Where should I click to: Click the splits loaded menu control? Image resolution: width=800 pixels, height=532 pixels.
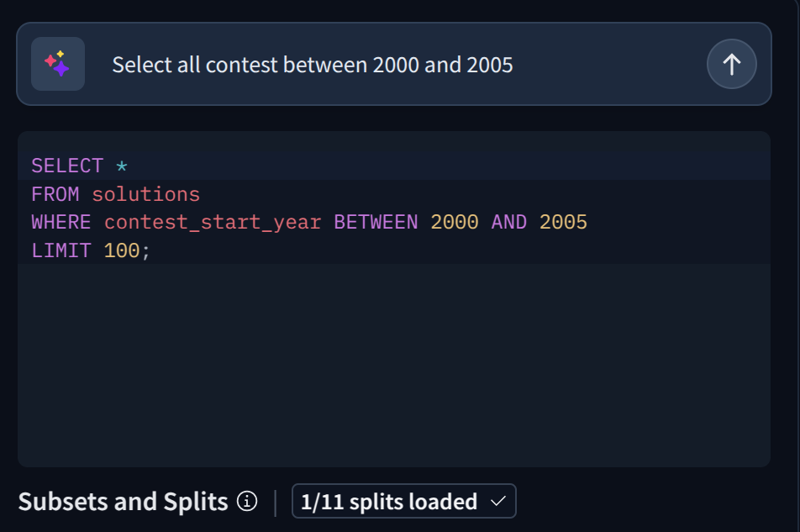pos(403,501)
